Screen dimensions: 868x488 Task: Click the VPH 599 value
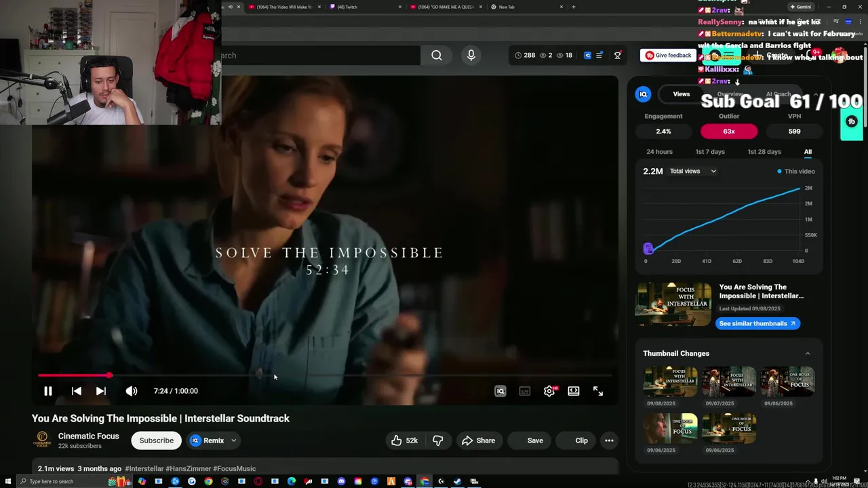pyautogui.click(x=794, y=131)
